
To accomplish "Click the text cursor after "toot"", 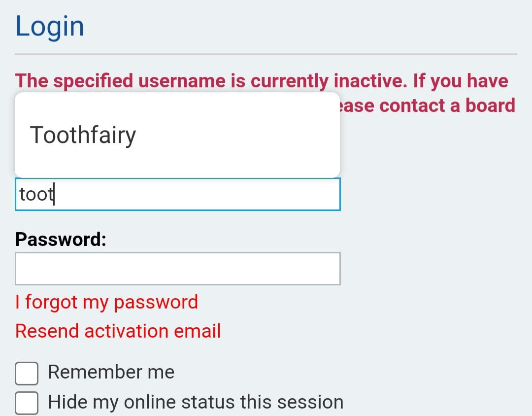I will pyautogui.click(x=54, y=195).
